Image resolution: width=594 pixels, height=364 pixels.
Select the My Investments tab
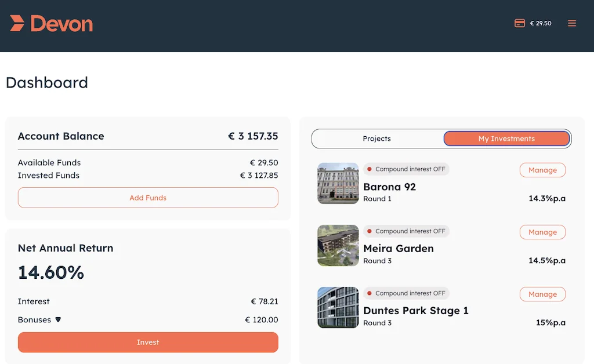[506, 139]
